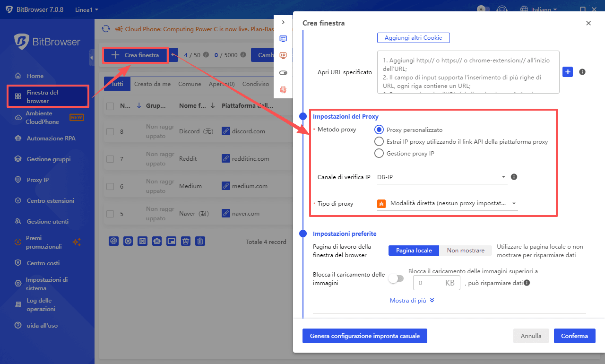
Task: Click the IP monitor icon in the dialog sidebar
Action: coord(283,55)
